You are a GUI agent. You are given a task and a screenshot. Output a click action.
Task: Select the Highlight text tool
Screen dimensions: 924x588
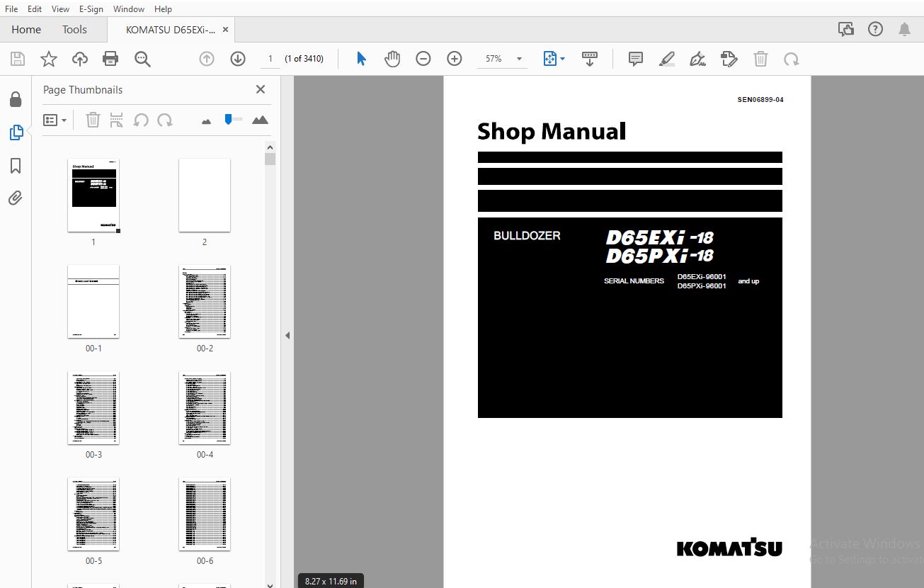point(667,59)
